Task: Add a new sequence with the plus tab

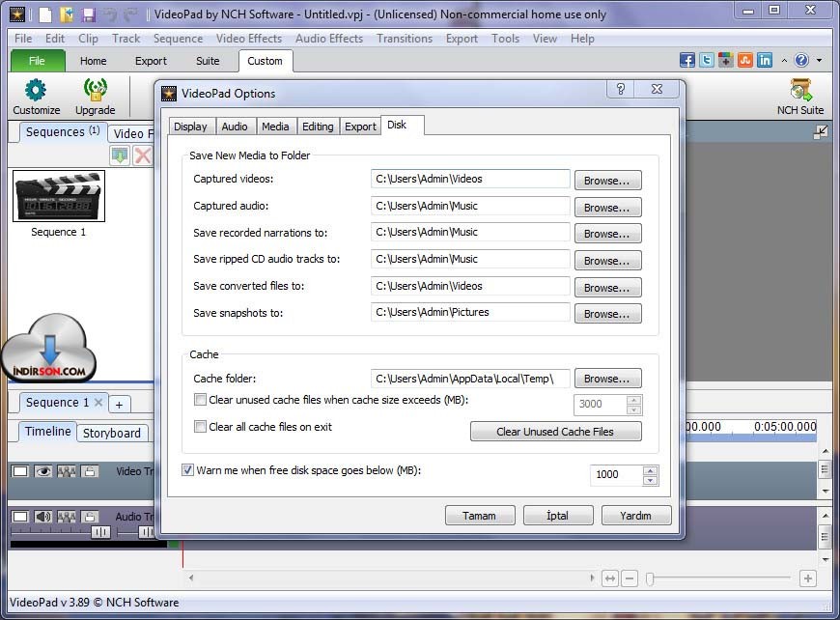Action: (x=119, y=405)
